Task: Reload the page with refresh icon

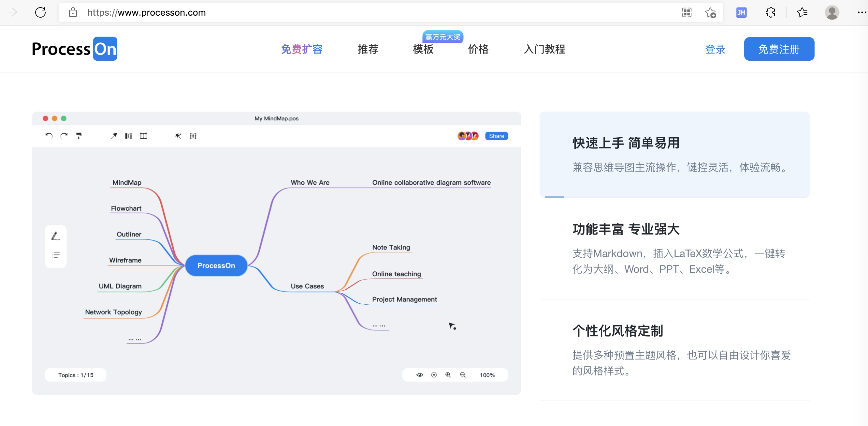Action: [40, 12]
